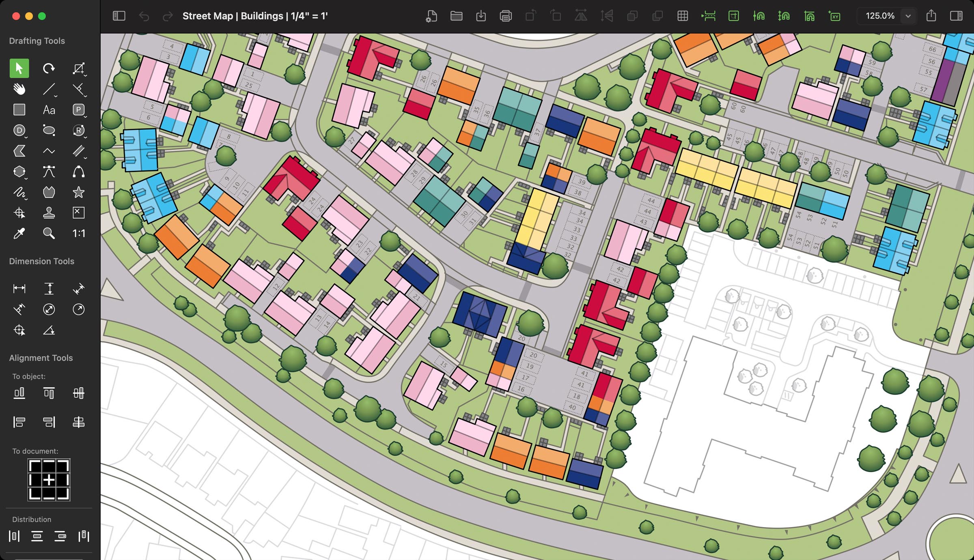Select the Line drawing tool

point(49,89)
